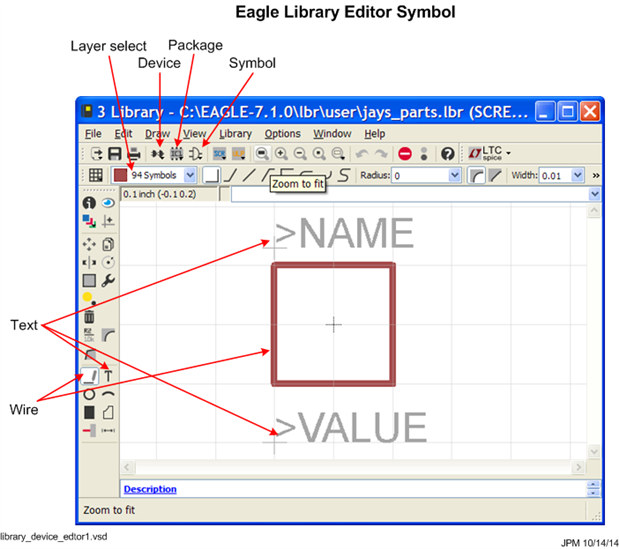This screenshot has height=549, width=619.
Task: Click the Zoom out magnifier icon
Action: click(300, 154)
